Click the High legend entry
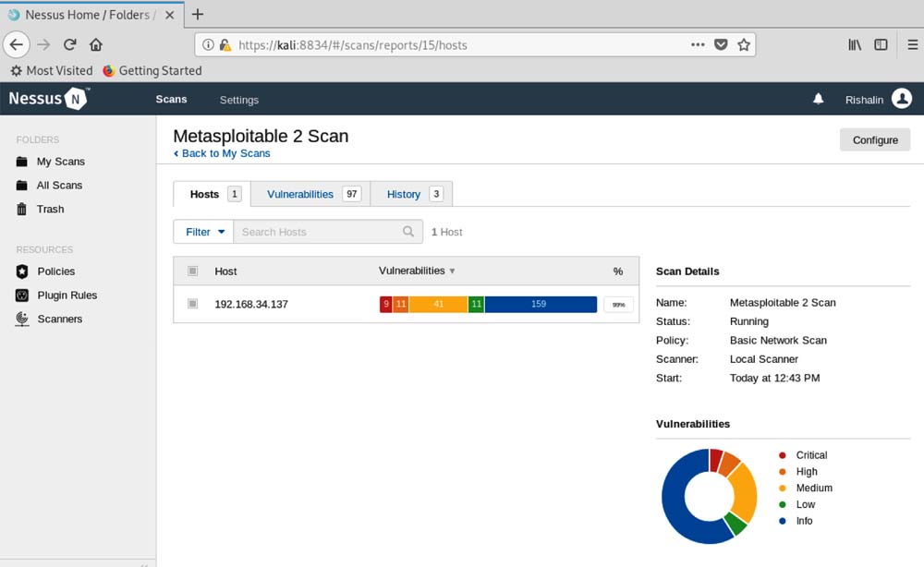The image size is (924, 567). [798, 472]
